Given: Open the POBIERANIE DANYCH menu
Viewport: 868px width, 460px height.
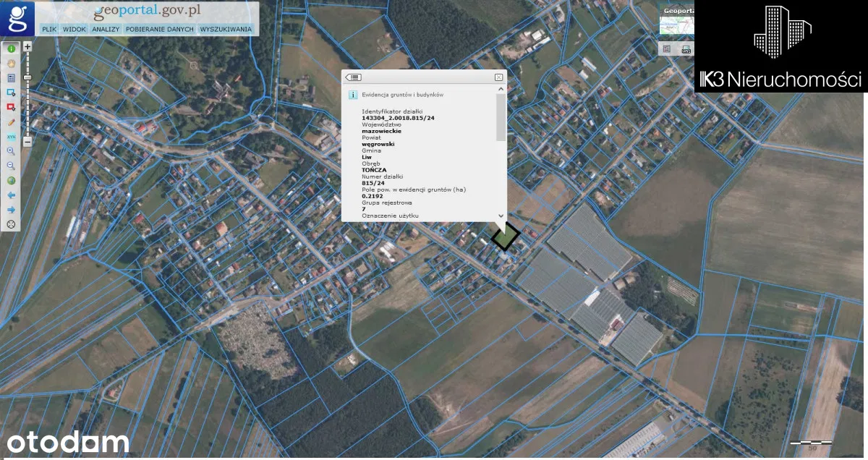Looking at the screenshot, I should (x=159, y=30).
